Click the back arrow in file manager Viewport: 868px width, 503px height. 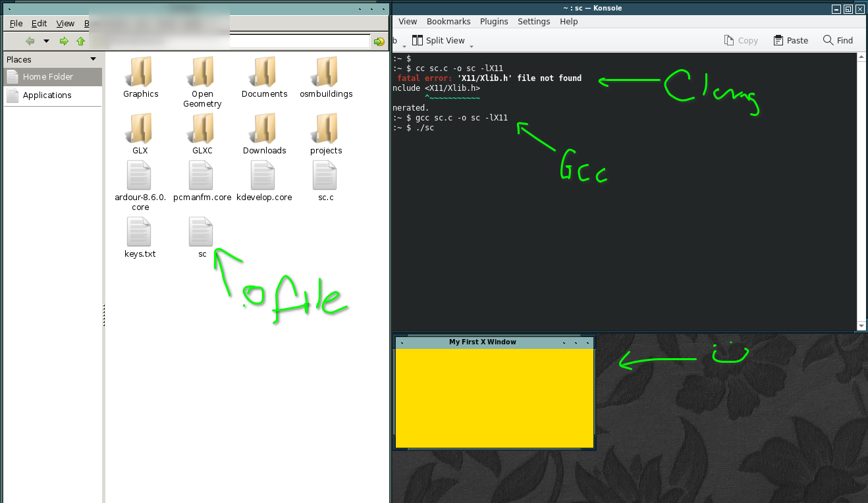pos(30,41)
